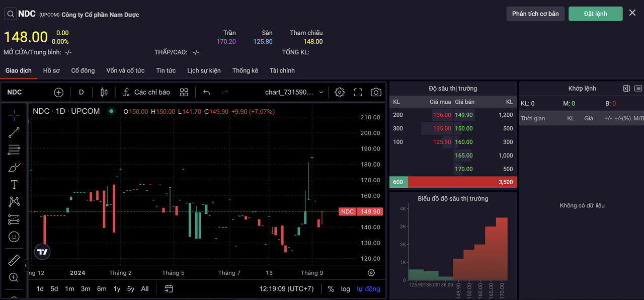This screenshot has height=300, width=644.
Task: Expand the chart_731590 layout dropdown
Action: tap(321, 92)
